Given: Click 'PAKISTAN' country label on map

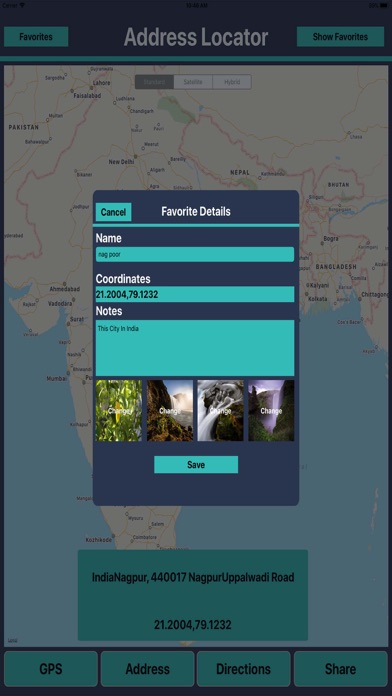Looking at the screenshot, I should click(x=24, y=127).
